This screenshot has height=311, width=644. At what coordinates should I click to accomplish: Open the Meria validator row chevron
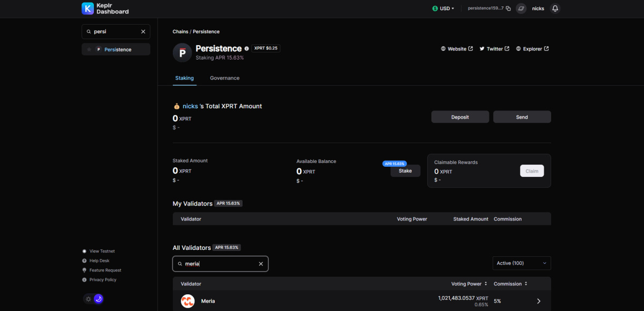539,301
